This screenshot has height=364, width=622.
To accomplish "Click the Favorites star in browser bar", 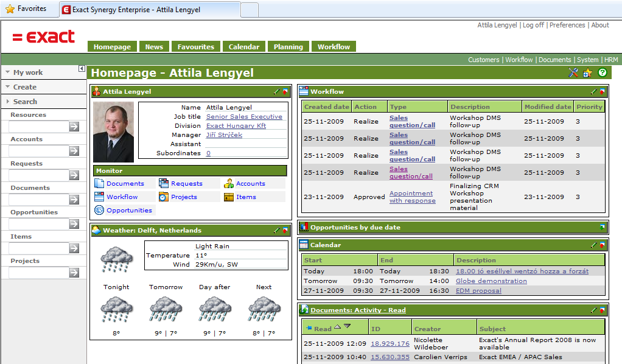I will coord(10,9).
